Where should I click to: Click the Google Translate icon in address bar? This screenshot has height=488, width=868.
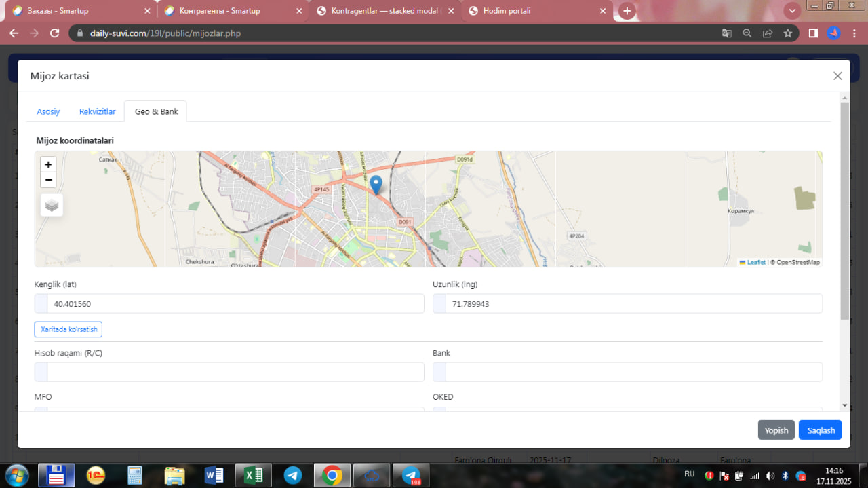pos(726,33)
